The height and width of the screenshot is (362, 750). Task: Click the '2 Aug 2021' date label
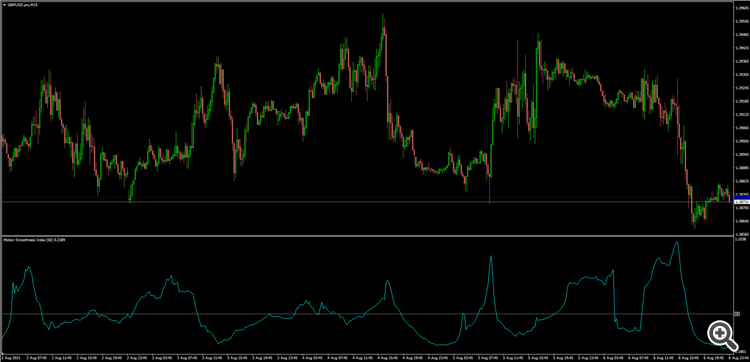point(10,357)
